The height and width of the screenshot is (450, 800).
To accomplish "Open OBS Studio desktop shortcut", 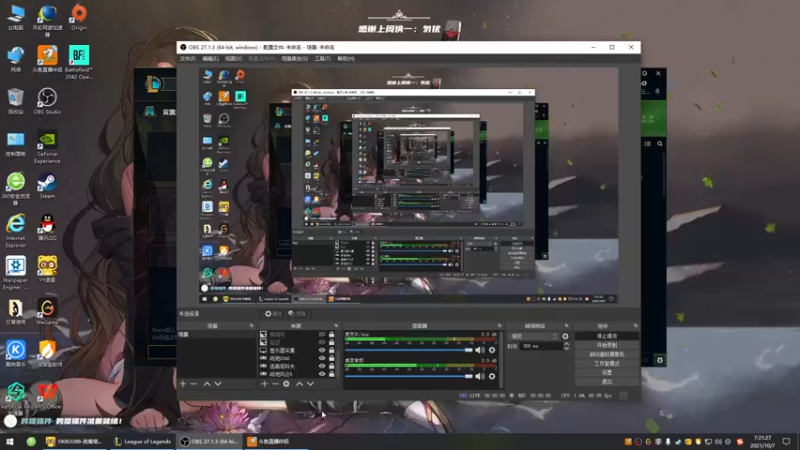I will [47, 101].
